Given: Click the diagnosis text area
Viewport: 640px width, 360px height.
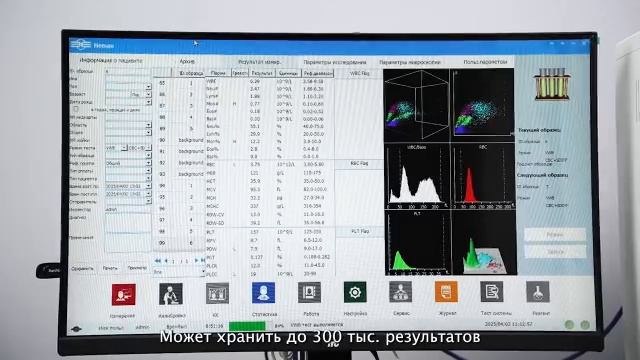Looking at the screenshot, I should [128, 222].
